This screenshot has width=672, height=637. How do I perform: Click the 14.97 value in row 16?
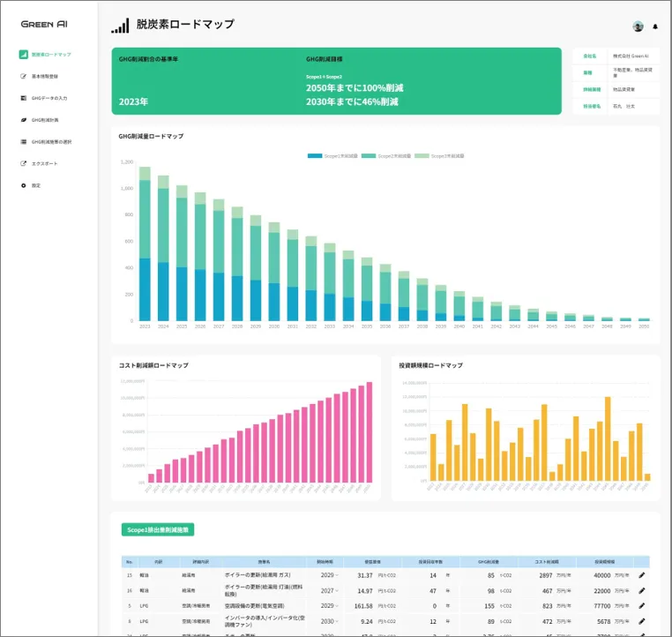(365, 591)
